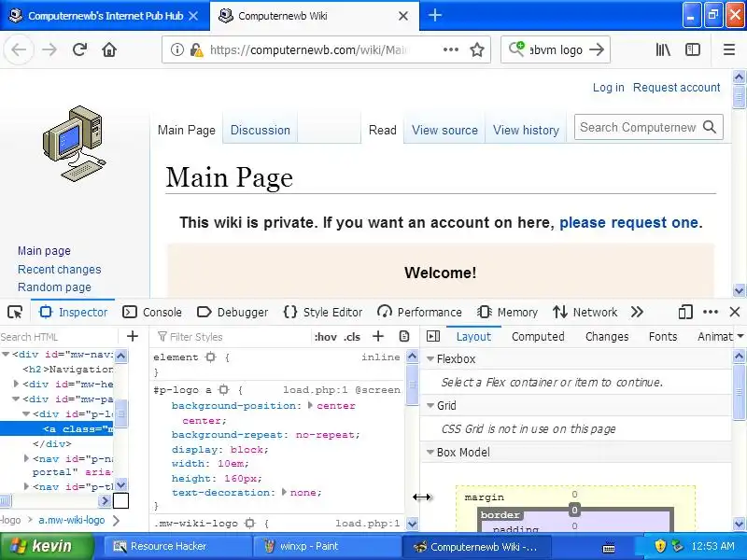Switch sidebar to Fonts tab
747x560 pixels.
click(663, 337)
